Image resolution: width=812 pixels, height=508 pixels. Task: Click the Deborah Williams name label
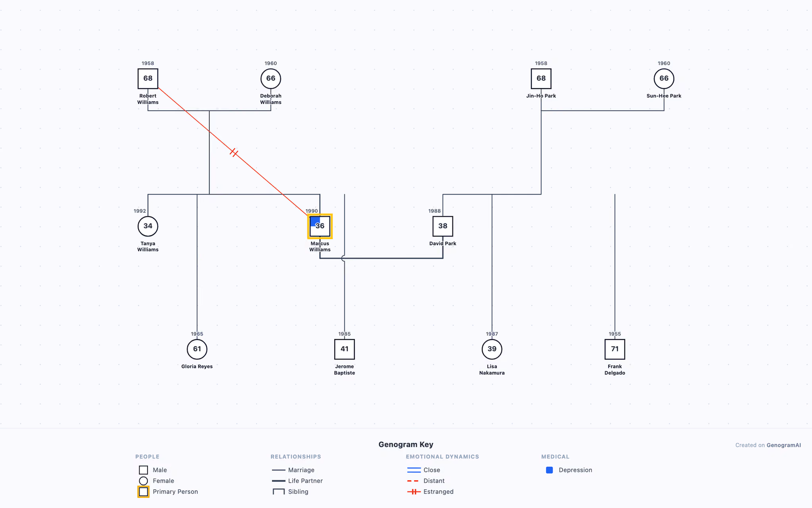[271, 99]
